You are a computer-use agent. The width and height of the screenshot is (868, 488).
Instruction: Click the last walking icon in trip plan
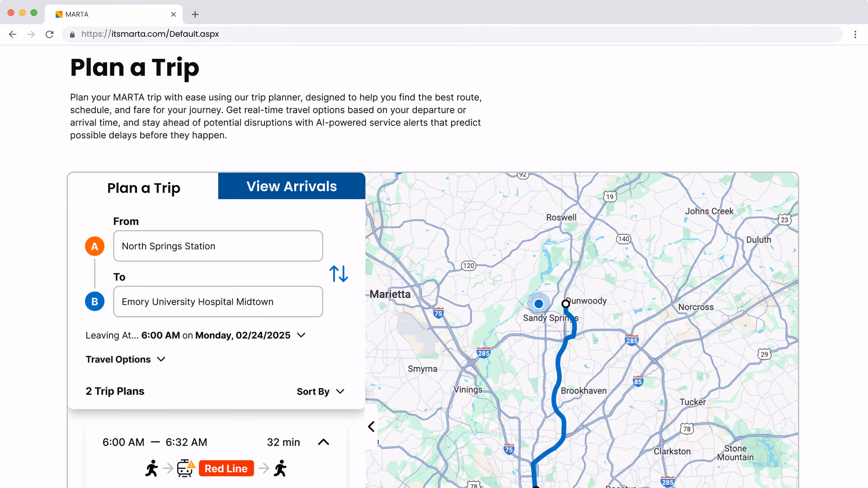[x=280, y=469]
